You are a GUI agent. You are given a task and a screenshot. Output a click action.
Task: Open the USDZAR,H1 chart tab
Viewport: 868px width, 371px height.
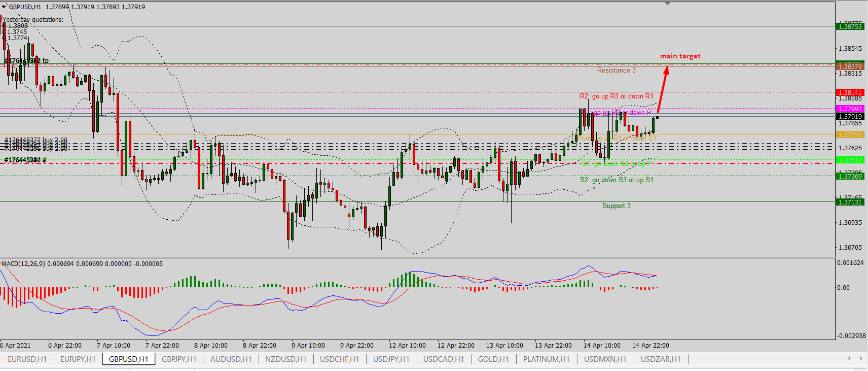661,359
